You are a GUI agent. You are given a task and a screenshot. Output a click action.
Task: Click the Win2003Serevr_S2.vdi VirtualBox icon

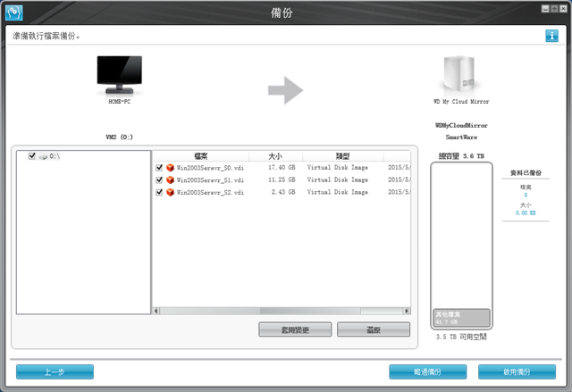pyautogui.click(x=170, y=192)
